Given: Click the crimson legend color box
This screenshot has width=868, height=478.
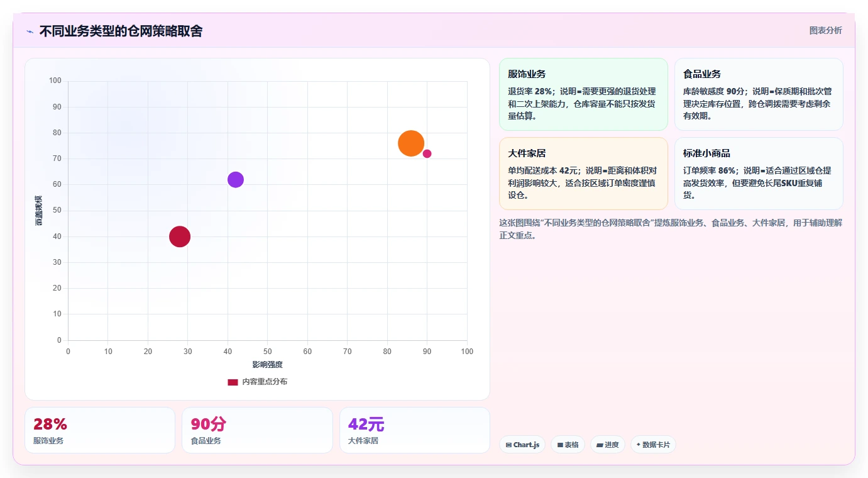Looking at the screenshot, I should point(233,382).
